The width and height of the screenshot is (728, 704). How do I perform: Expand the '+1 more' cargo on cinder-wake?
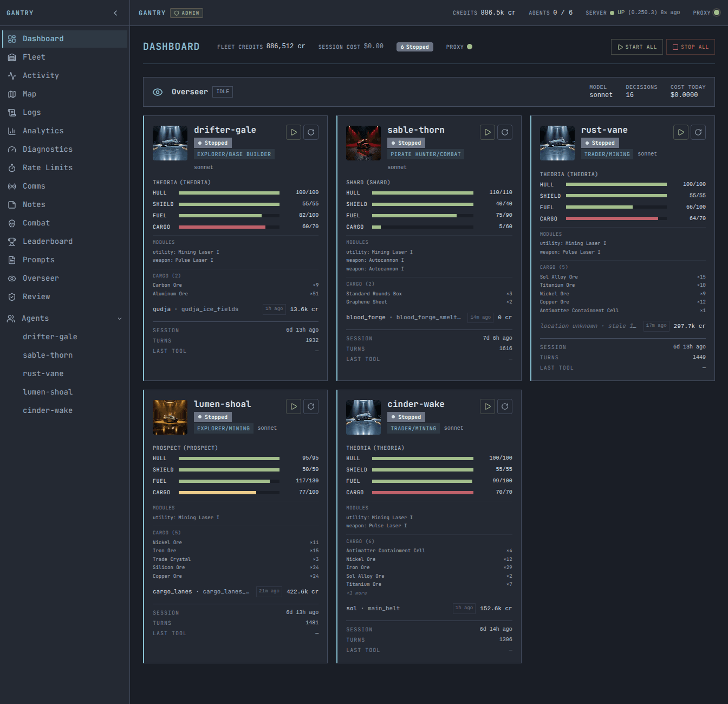pos(357,593)
